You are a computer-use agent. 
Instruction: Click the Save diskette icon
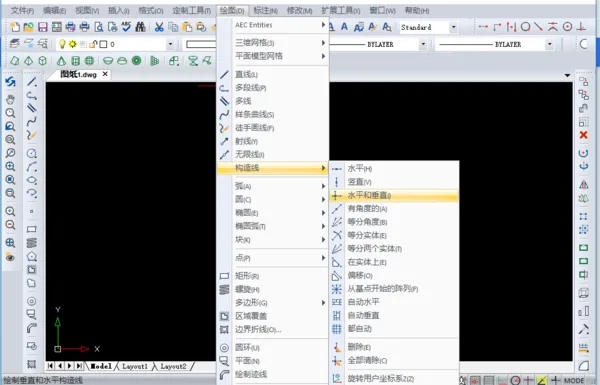coord(42,27)
